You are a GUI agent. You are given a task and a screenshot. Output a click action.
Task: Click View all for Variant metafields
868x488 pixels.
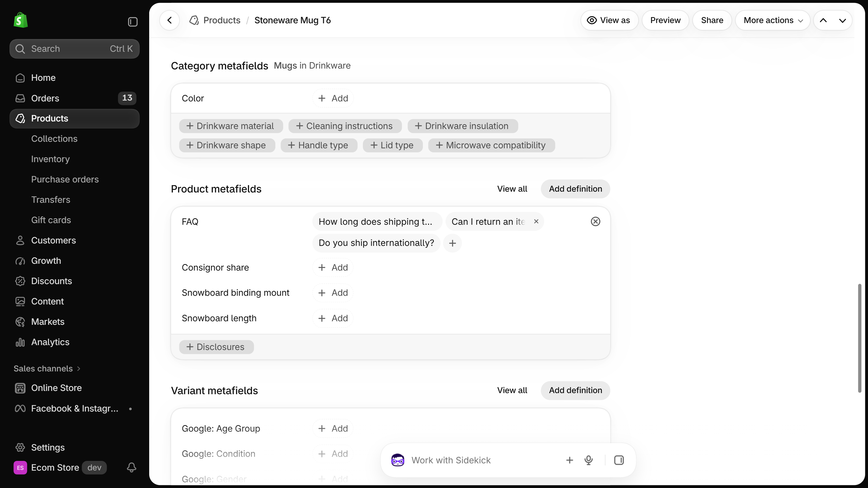[512, 390]
